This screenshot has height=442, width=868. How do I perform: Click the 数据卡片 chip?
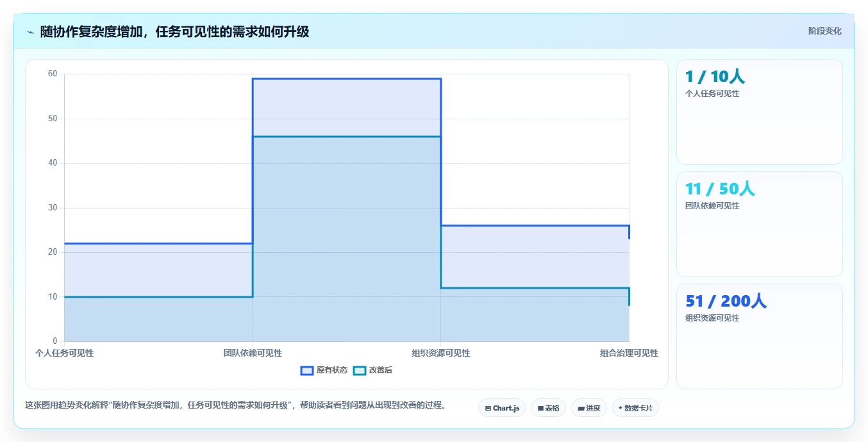[635, 408]
